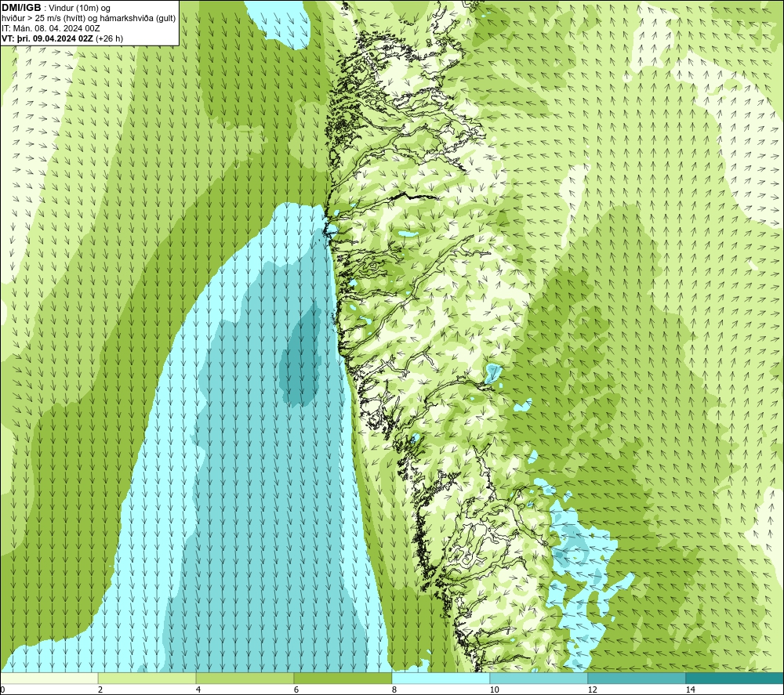Click legend tick label 4
Viewport: 784px width, 695px height.
pyautogui.click(x=198, y=690)
